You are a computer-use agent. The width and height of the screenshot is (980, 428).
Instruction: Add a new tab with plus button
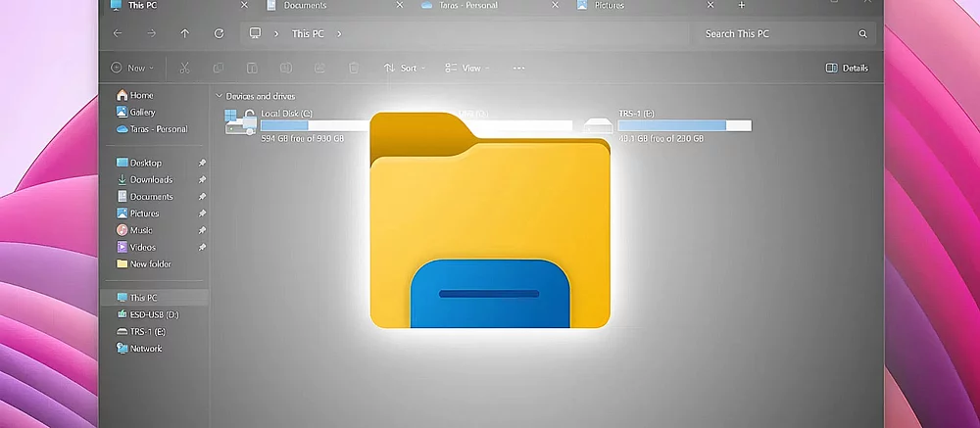coord(741,5)
